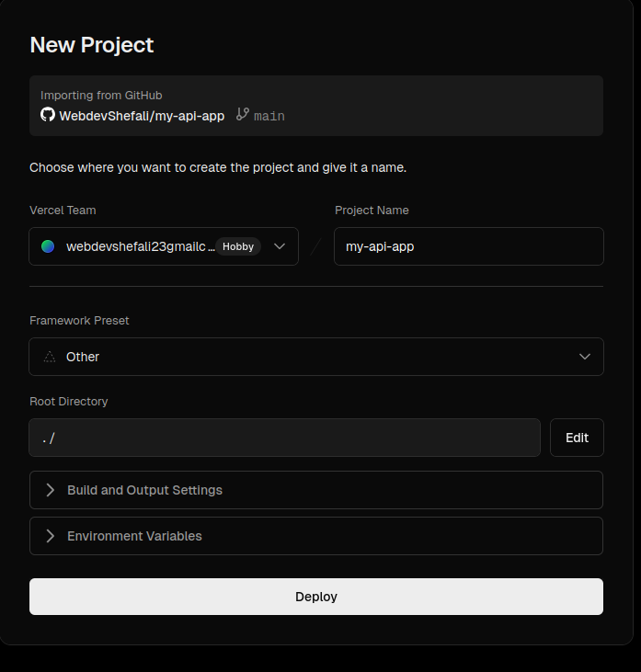
Task: Focus the Project Name input field
Action: pyautogui.click(x=469, y=246)
